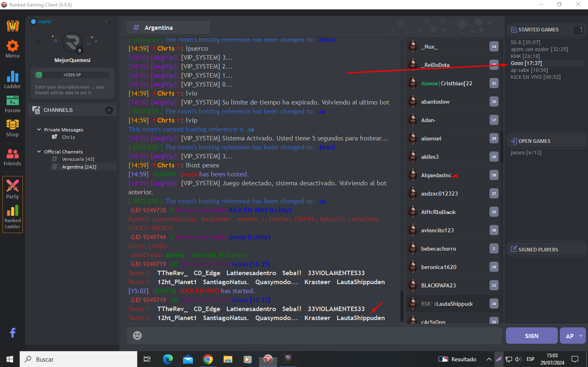Click the profile description input field
The image size is (588, 367).
click(72, 90)
